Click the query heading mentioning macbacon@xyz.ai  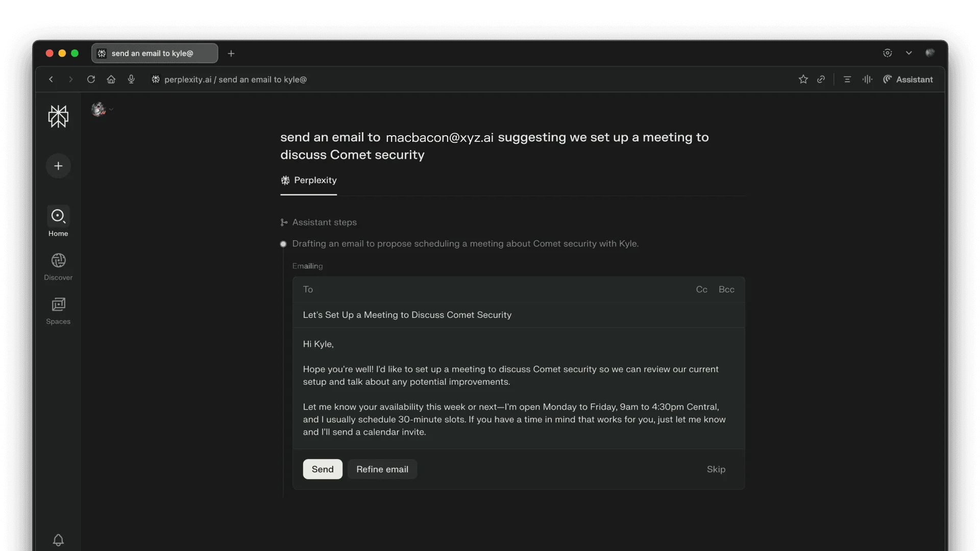pyautogui.click(x=495, y=146)
